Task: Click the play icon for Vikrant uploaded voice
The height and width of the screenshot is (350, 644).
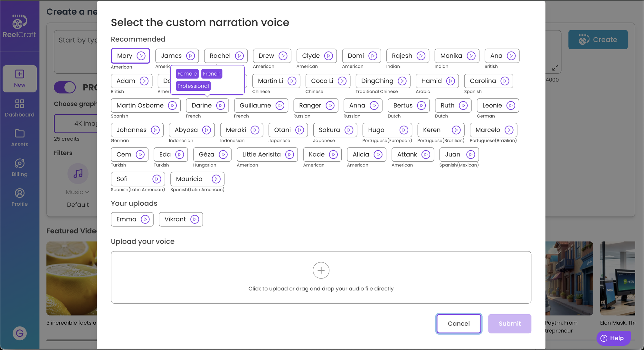Action: click(x=194, y=219)
